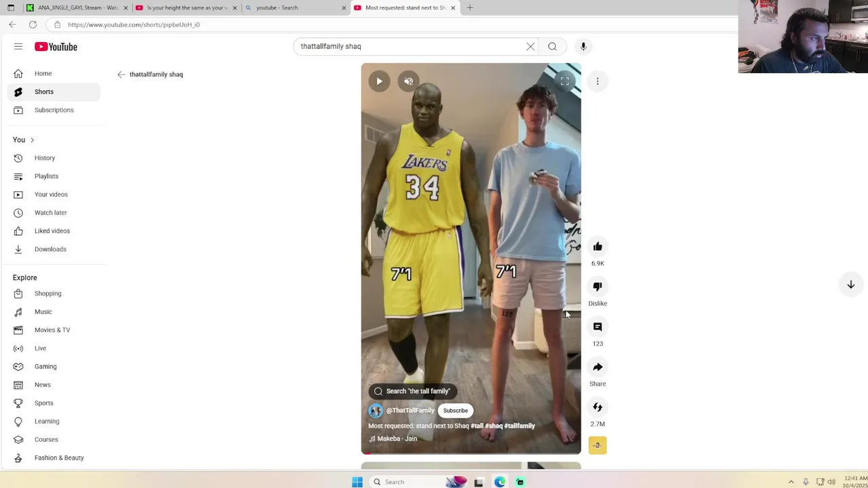Open News under Explore
This screenshot has width=868, height=488.
54,385
